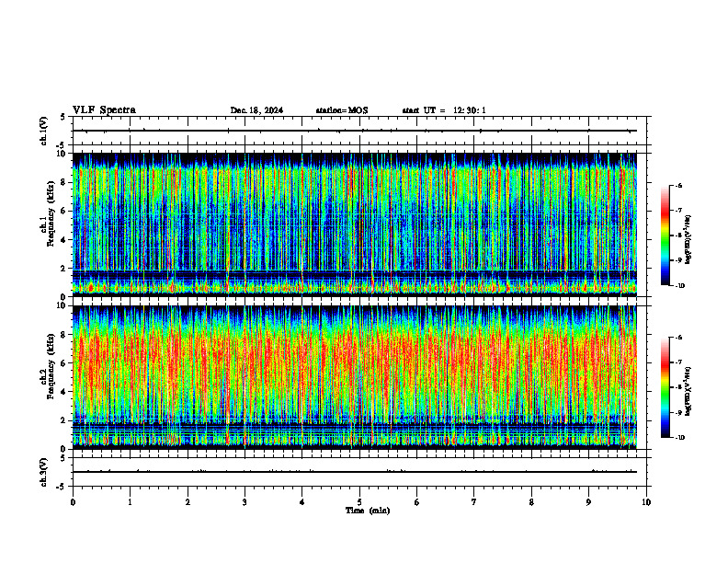Image resolution: width=728 pixels, height=563 pixels.
Task: Click the ch.1 voltage waveform trace
Action: pyautogui.click(x=354, y=131)
